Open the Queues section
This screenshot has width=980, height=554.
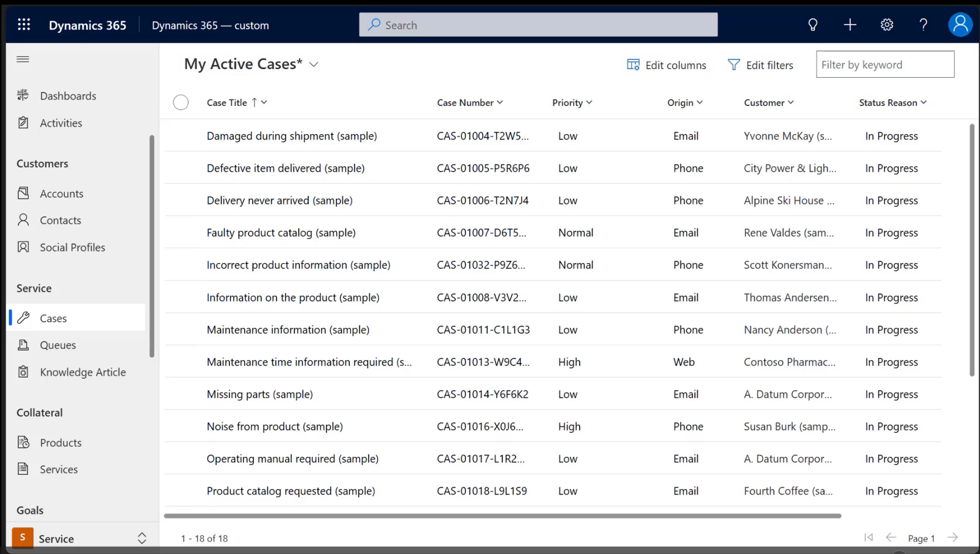click(58, 345)
